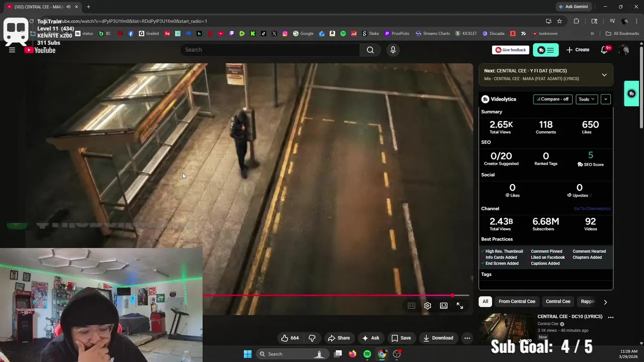Like the video showing 664 likes
Image resolution: width=644 pixels, height=362 pixels.
(x=290, y=338)
